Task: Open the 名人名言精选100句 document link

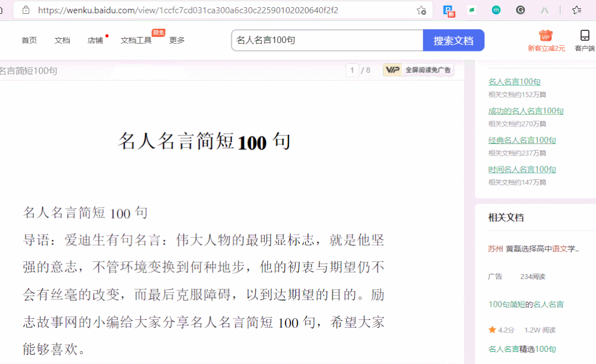Action: (x=522, y=349)
